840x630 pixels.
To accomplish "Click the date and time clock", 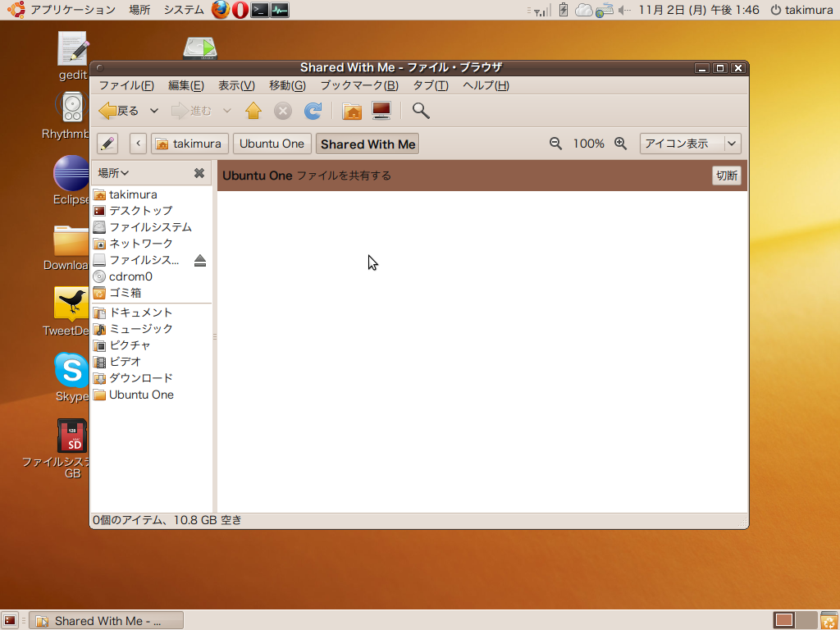I will [x=699, y=10].
